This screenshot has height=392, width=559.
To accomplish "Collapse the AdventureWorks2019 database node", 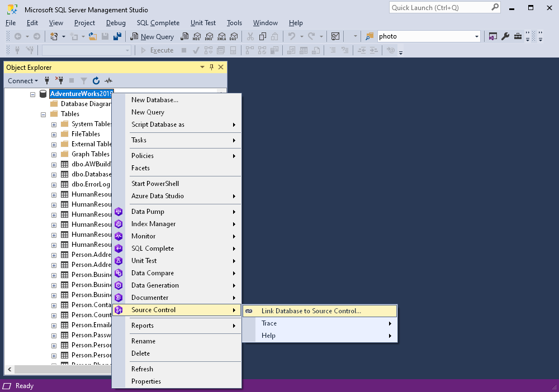I will 33,94.
